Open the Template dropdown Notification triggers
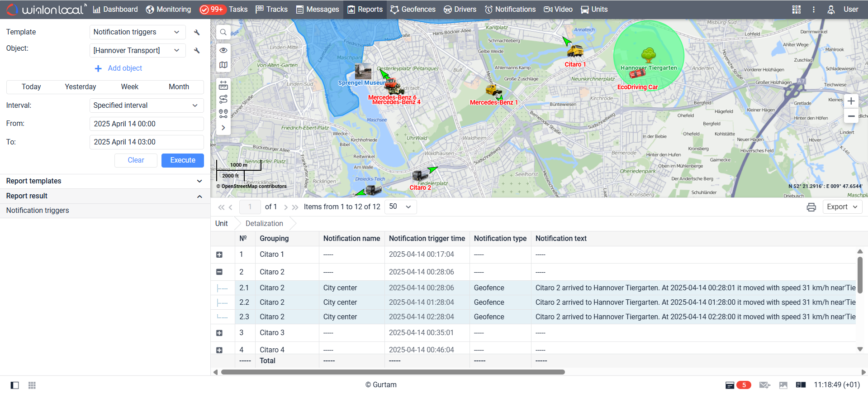Screen dimensions: 868x394 pyautogui.click(x=137, y=32)
